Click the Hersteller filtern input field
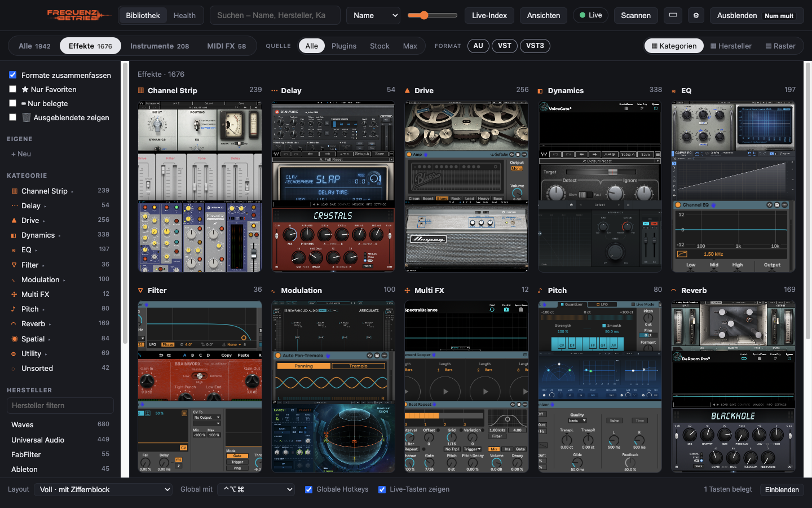 pos(60,405)
